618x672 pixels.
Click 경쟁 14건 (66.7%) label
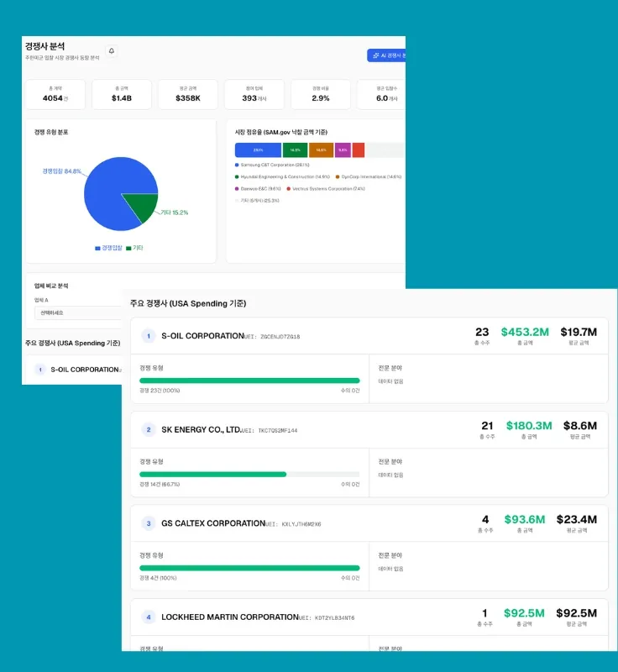[x=160, y=485]
